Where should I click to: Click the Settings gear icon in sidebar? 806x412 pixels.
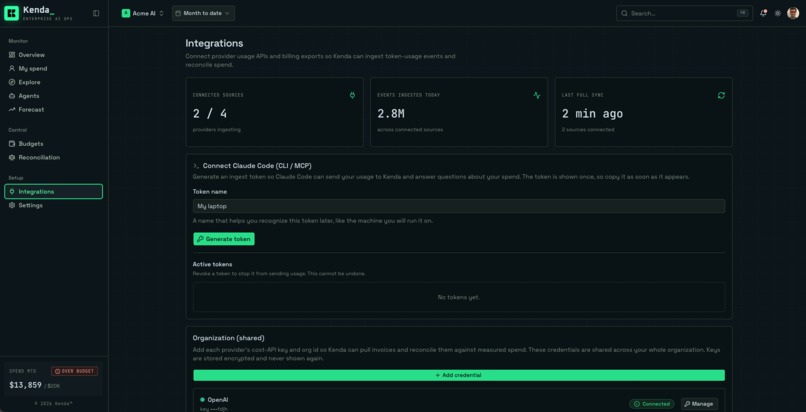coord(12,205)
